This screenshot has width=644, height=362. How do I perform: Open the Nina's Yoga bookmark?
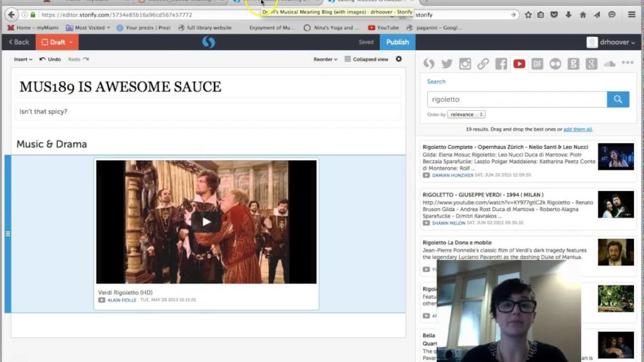[331, 28]
